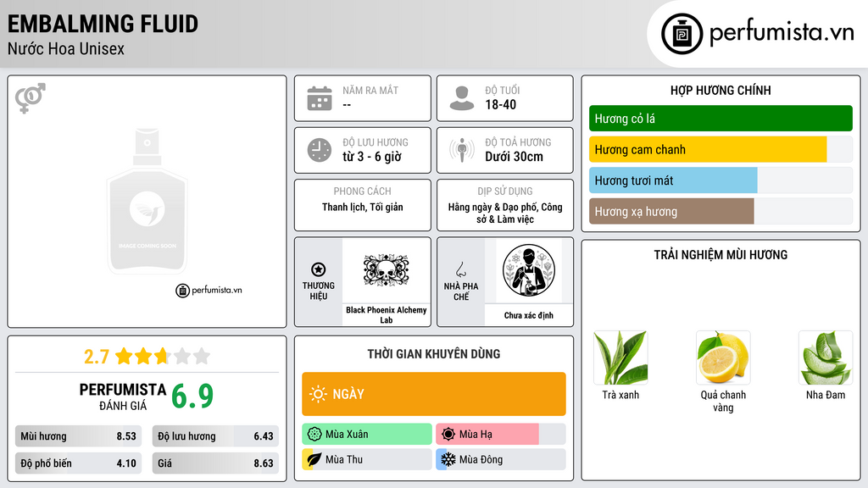
Task: Click the green 6.9 Perfumista score
Action: 192,396
